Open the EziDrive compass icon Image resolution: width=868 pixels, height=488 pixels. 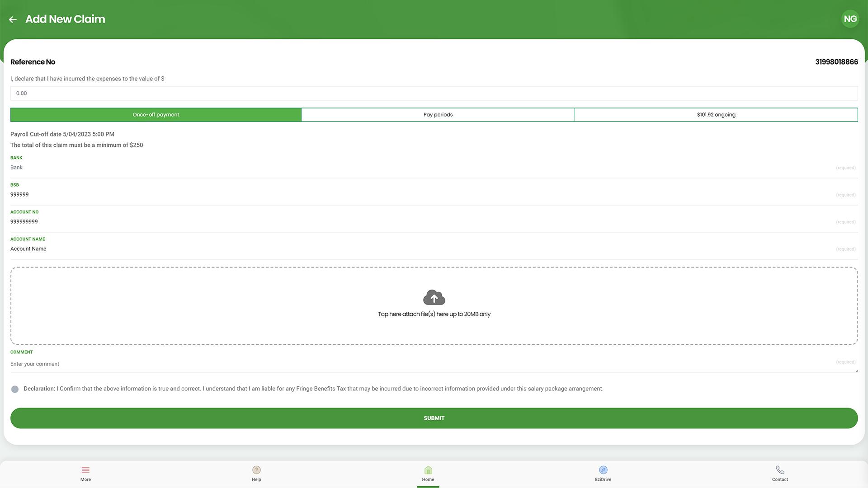[x=603, y=470]
